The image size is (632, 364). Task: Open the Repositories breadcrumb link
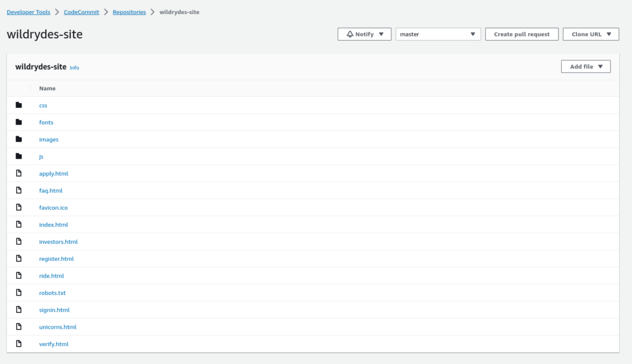[x=130, y=12]
